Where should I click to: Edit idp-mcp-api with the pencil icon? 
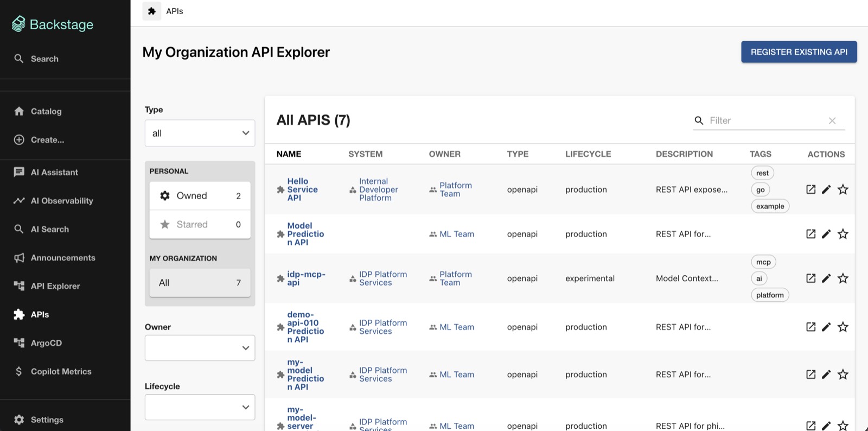[826, 278]
